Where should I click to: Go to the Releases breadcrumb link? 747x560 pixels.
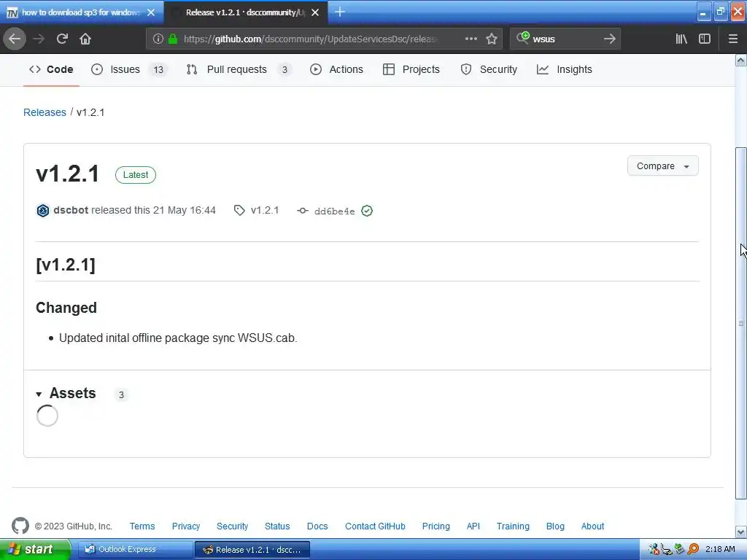click(44, 112)
